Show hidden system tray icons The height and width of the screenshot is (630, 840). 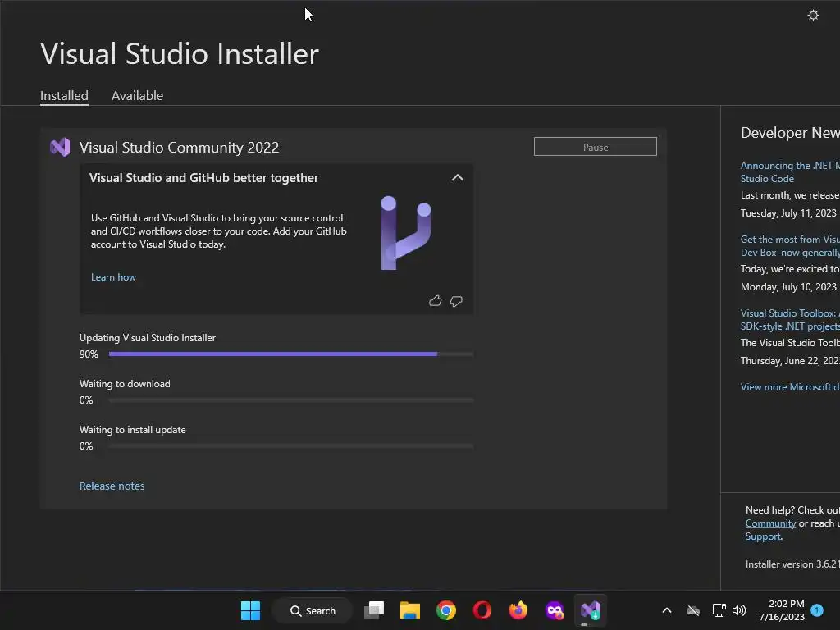[667, 610]
